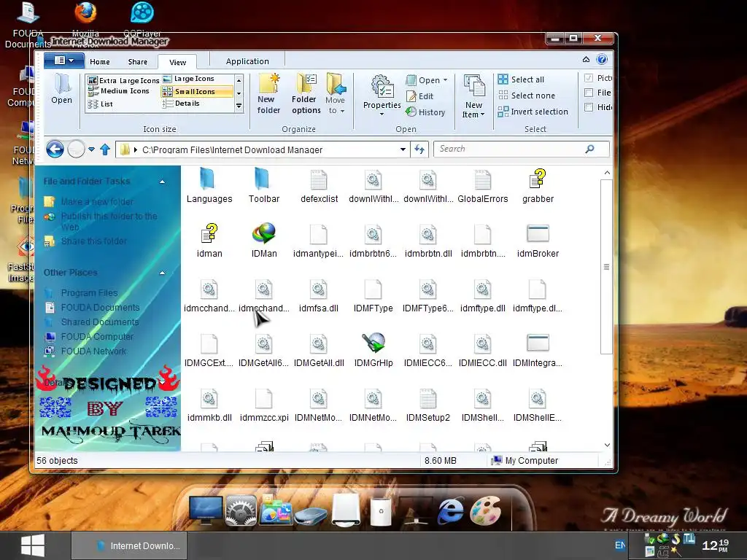Select the idman help file
This screenshot has height=560, width=747.
click(209, 241)
